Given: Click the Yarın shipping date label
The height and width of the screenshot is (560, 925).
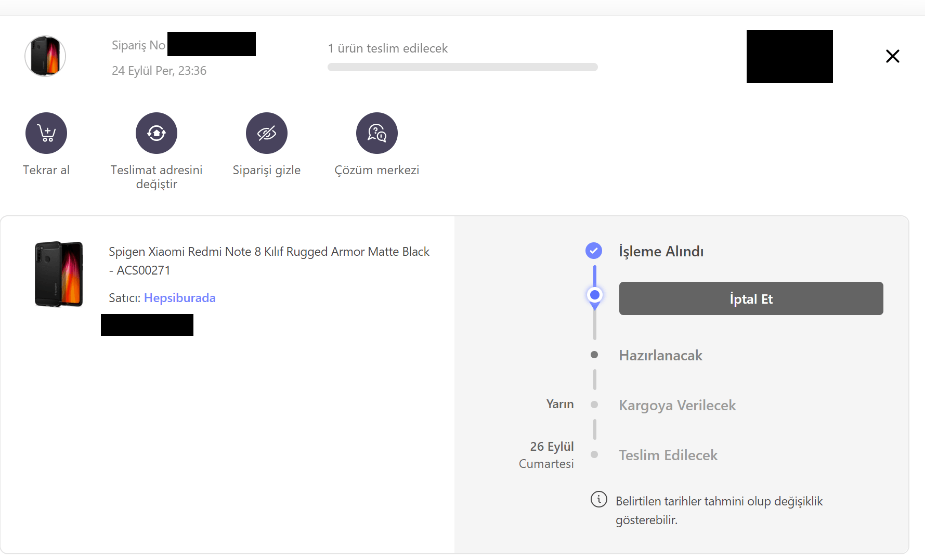Looking at the screenshot, I should [x=560, y=404].
